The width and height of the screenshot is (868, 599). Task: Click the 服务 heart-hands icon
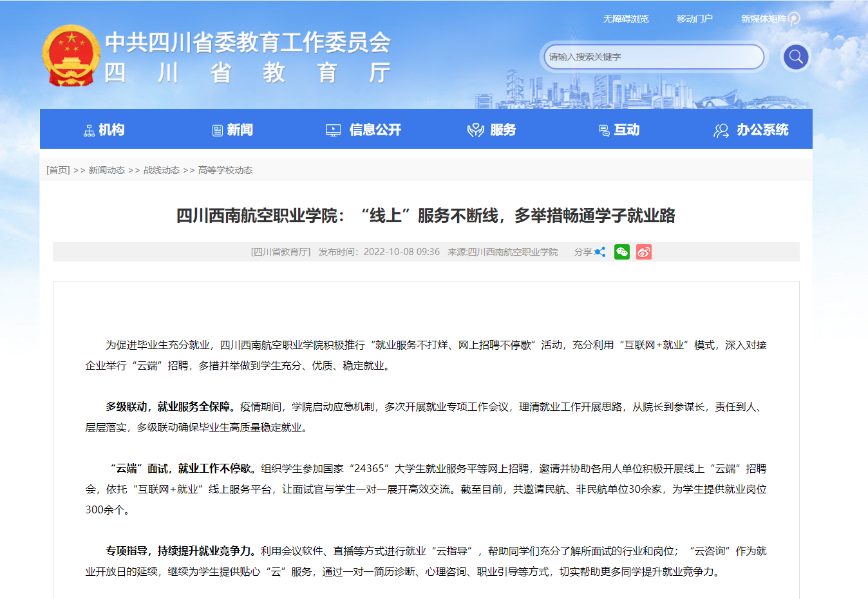pos(475,131)
